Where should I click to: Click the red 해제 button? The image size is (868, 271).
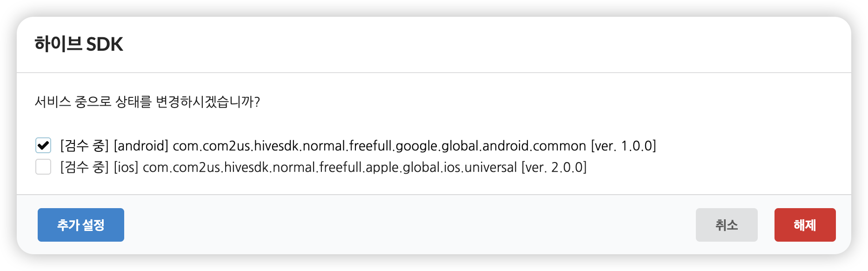805,225
